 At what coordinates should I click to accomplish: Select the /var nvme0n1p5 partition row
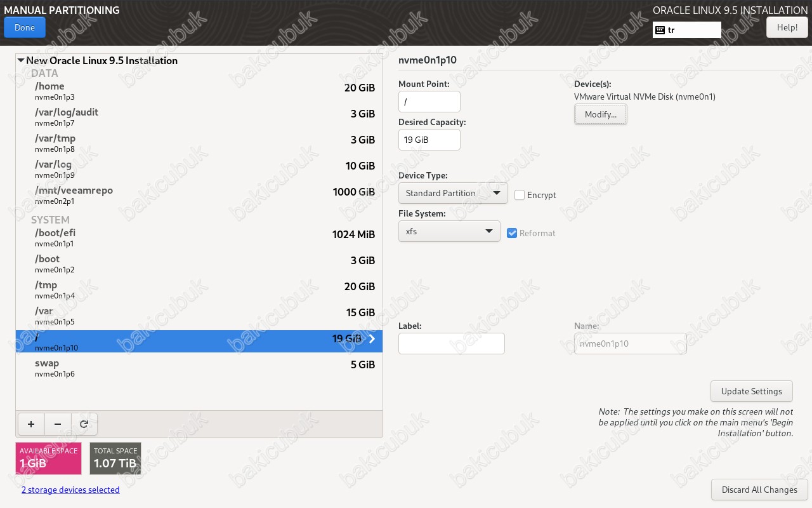(199, 316)
